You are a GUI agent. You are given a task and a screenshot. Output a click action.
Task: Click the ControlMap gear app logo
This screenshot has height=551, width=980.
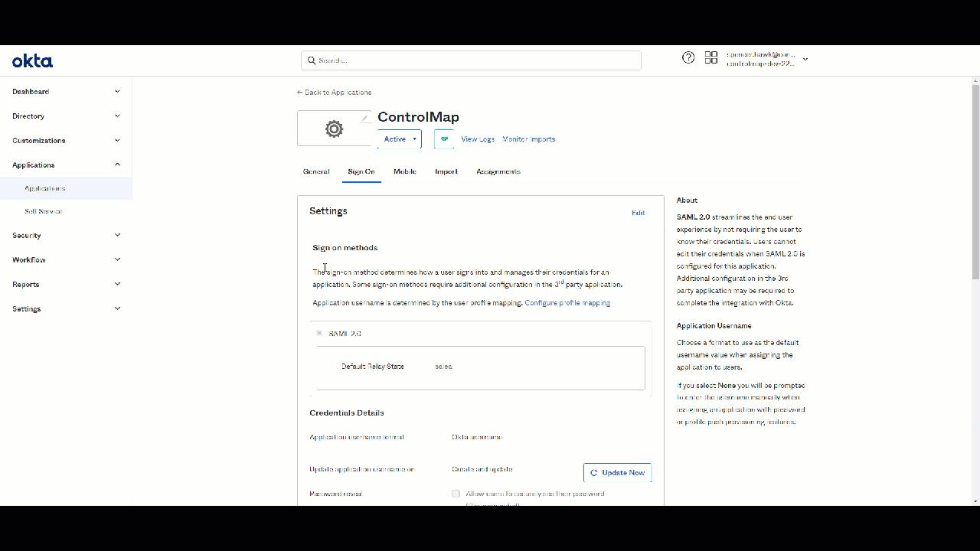pos(334,129)
